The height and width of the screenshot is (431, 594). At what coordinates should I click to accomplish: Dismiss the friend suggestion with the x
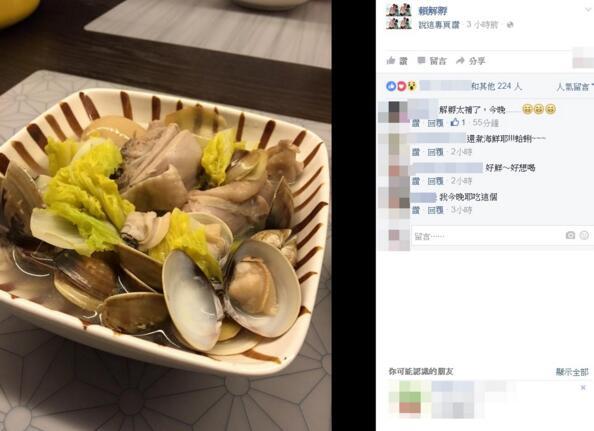point(583,387)
